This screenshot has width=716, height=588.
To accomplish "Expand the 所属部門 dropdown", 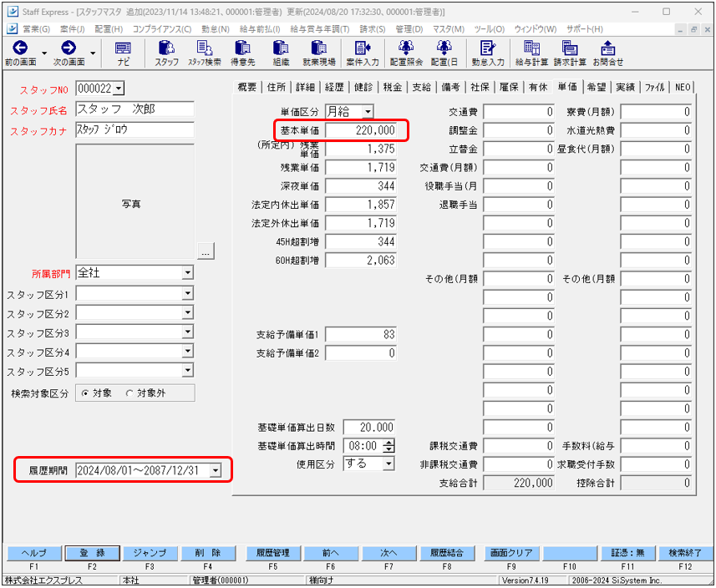I will coord(188,273).
